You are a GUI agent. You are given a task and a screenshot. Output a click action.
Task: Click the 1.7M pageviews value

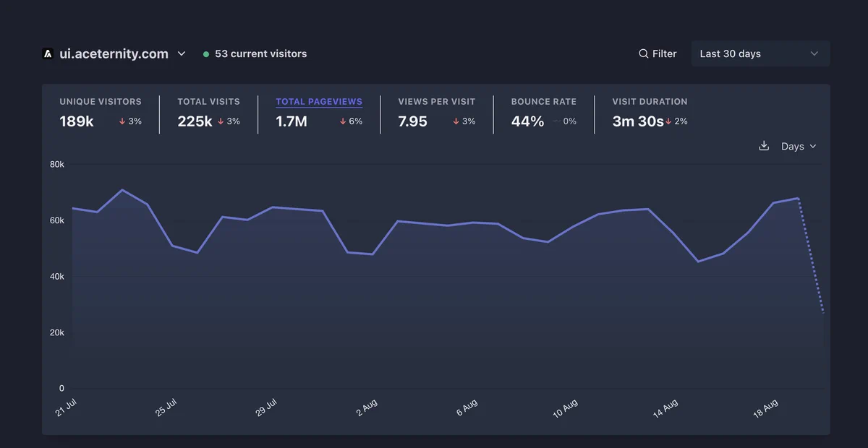[x=292, y=121]
